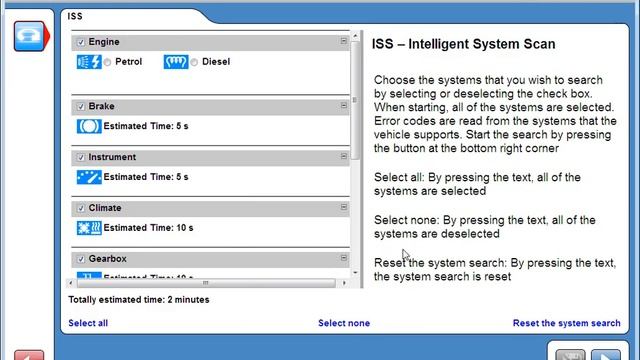Click the Select none link
This screenshot has width=640, height=360.
(x=344, y=323)
